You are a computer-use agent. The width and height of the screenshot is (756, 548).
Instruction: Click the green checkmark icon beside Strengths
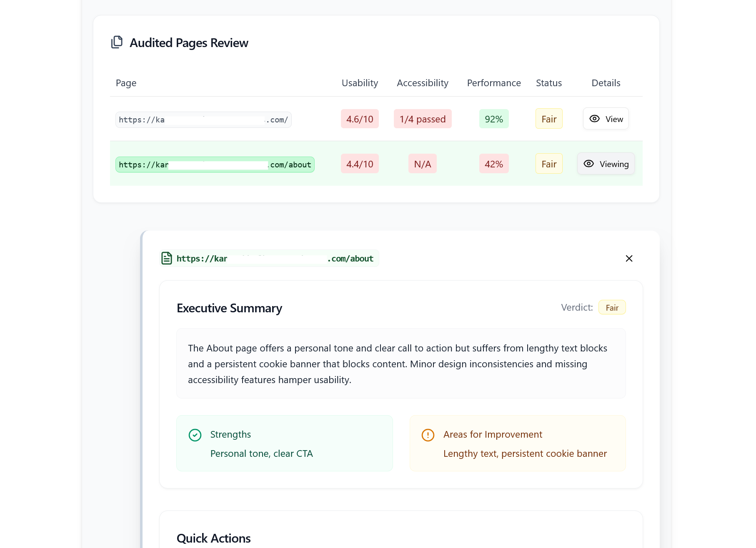(195, 435)
